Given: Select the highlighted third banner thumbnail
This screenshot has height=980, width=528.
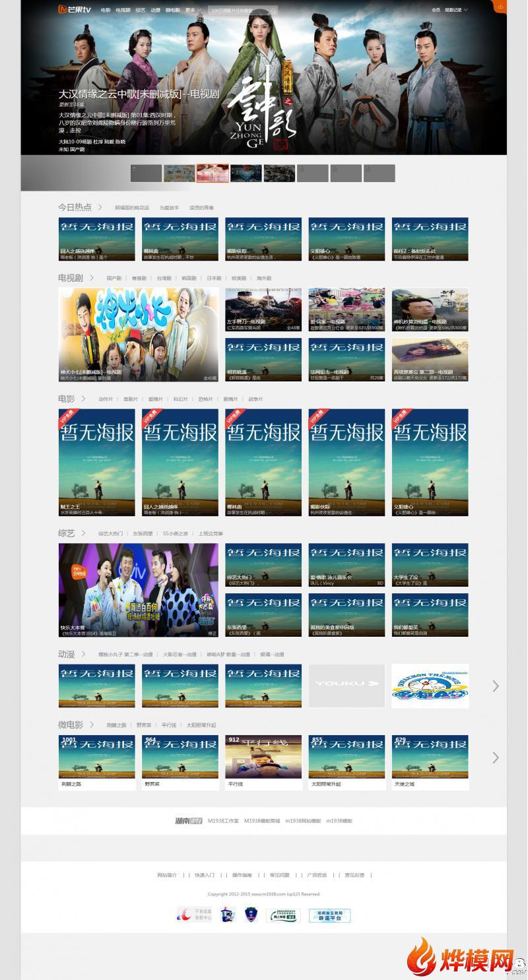Looking at the screenshot, I should (213, 174).
